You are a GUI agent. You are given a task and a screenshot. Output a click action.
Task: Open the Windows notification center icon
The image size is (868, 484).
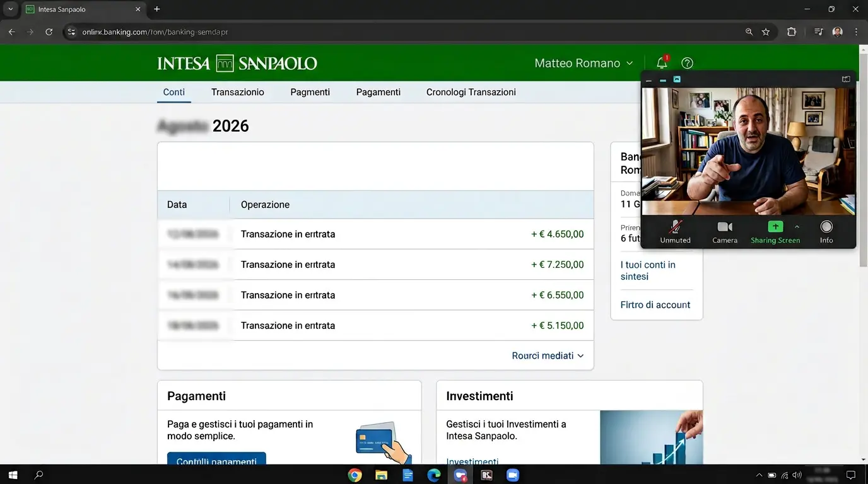pyautogui.click(x=850, y=475)
